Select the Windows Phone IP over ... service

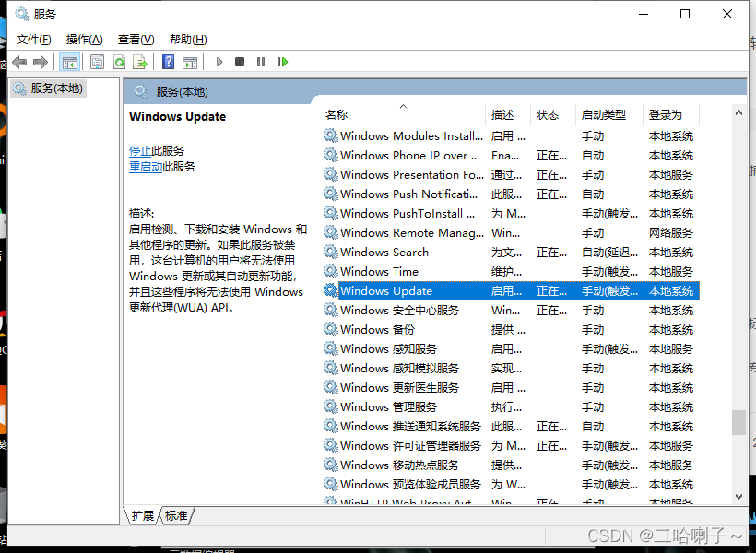(410, 155)
